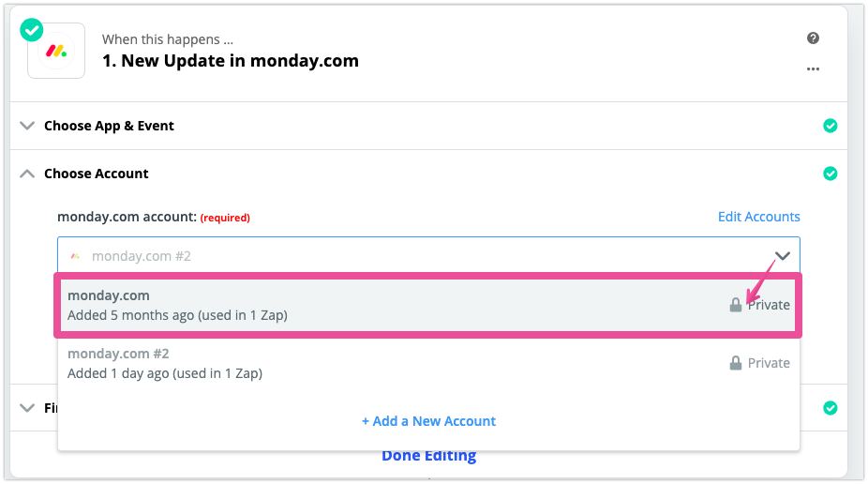
Task: Expand the collapsed section below the dropdown
Action: [x=27, y=408]
